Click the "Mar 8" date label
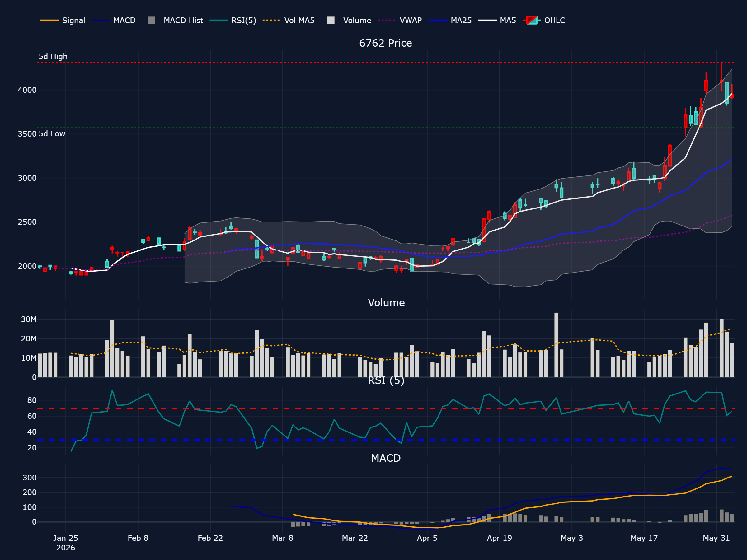Image resolution: width=747 pixels, height=560 pixels. [282, 538]
